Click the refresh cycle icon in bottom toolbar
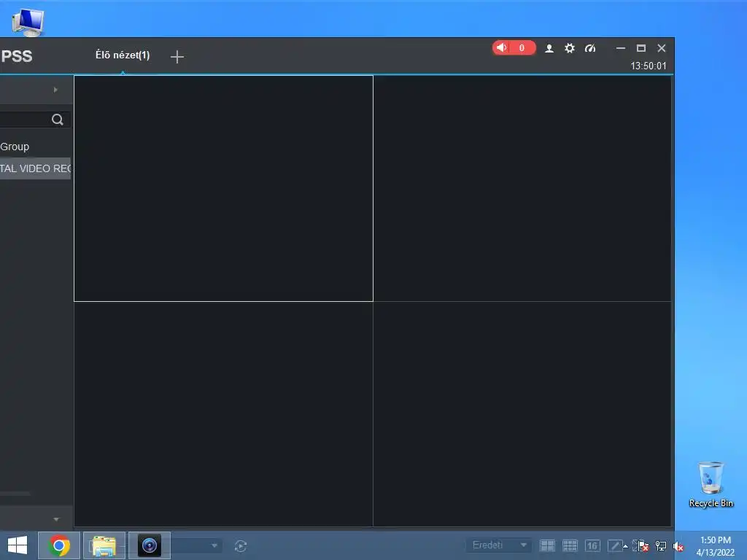Viewport: 747px width, 560px height. (x=241, y=546)
